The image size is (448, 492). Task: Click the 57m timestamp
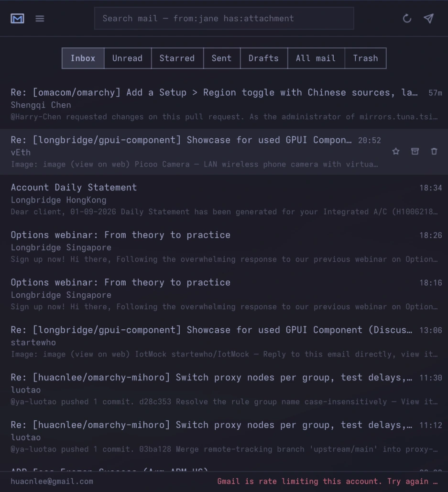[x=436, y=93]
